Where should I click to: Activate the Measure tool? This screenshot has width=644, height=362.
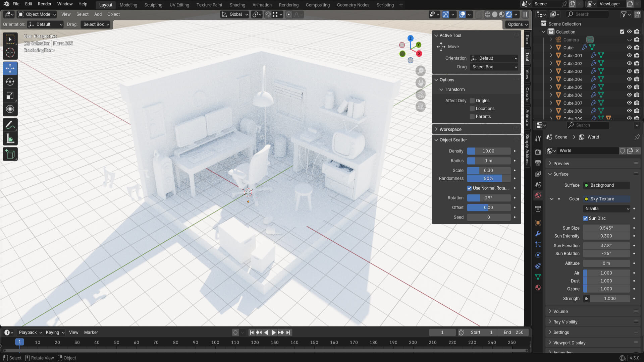pyautogui.click(x=10, y=139)
